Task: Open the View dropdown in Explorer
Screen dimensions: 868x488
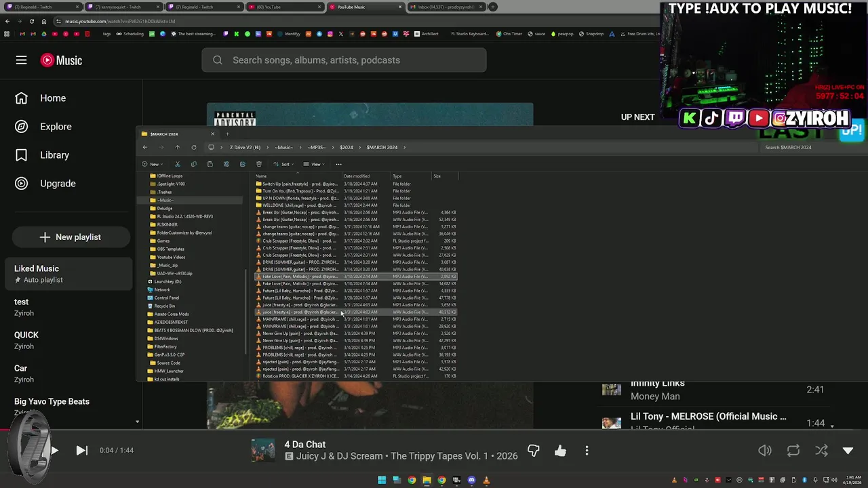Action: point(314,164)
